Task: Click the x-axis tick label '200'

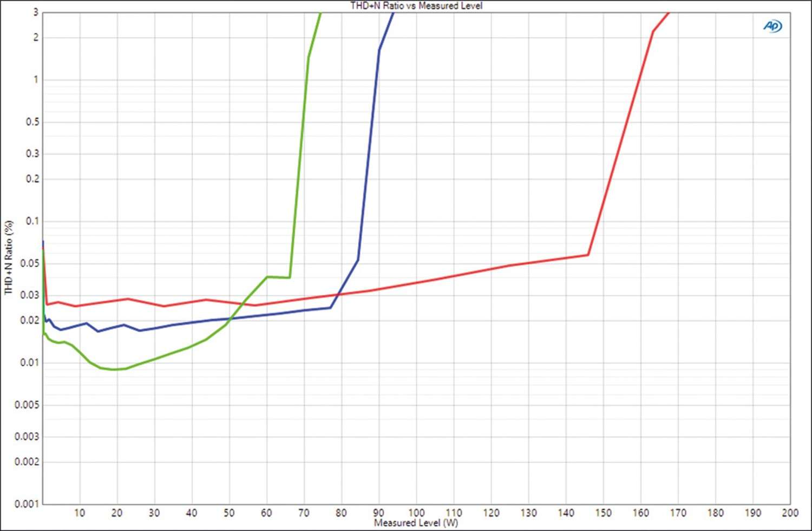Action: pos(790,513)
